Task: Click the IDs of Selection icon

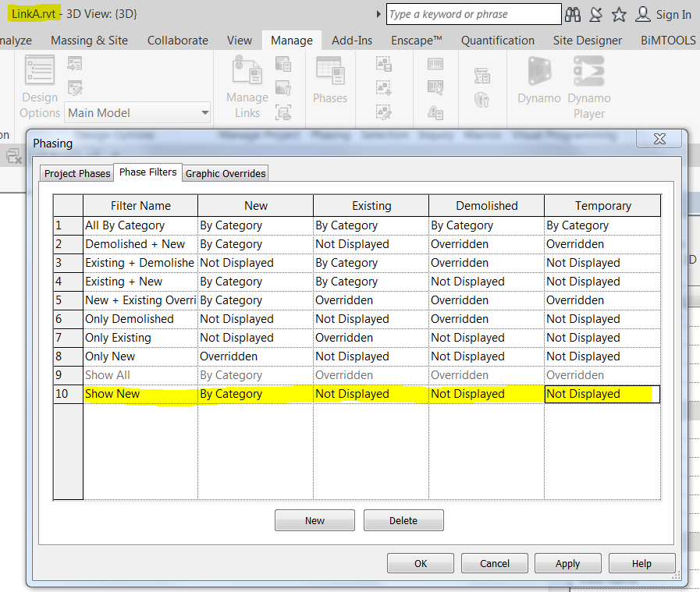Action: 435,64
